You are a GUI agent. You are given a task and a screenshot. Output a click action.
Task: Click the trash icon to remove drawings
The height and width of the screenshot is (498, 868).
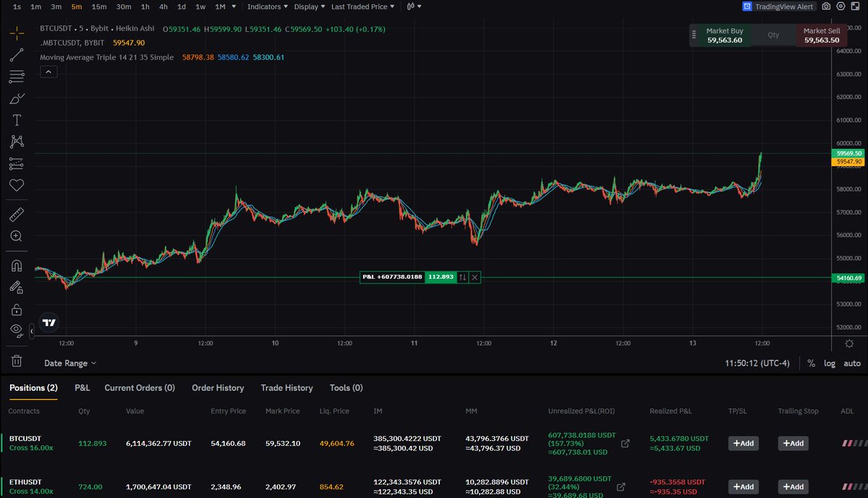pos(17,360)
